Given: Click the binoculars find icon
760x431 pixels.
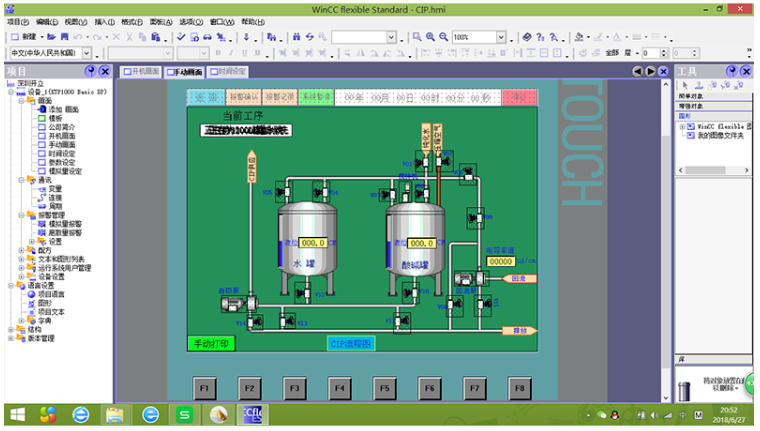Looking at the screenshot, I should (x=297, y=37).
